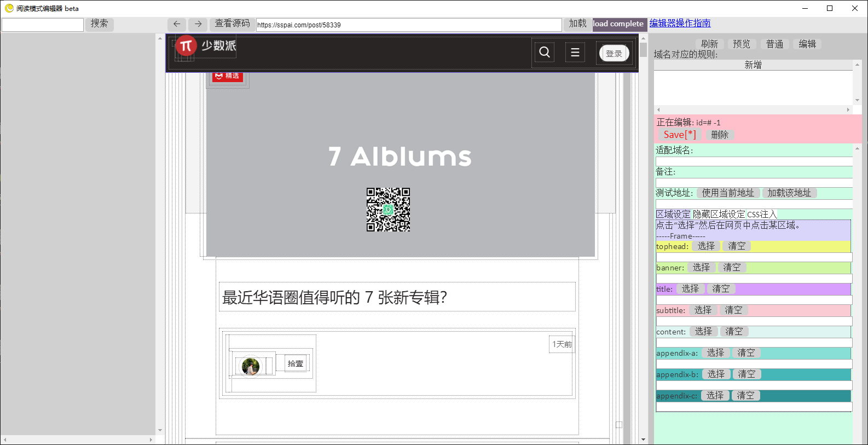Click the 1天前 timestamp

(562, 344)
